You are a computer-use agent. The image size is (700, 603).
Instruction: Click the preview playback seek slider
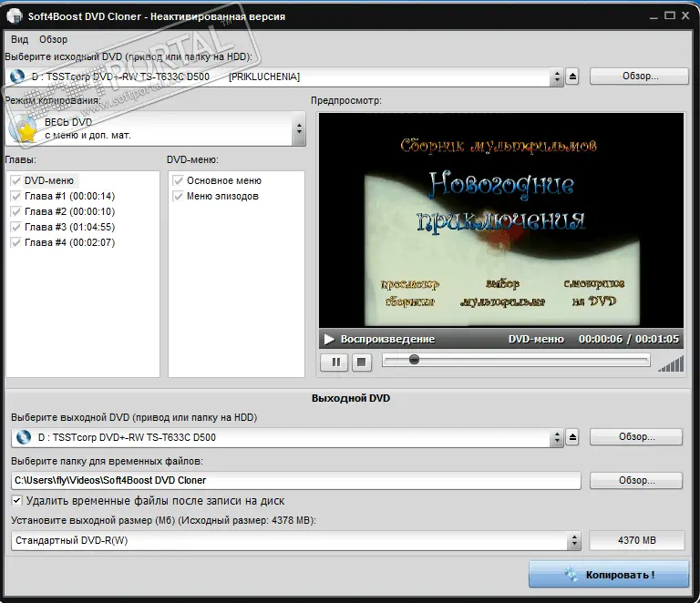[515, 361]
